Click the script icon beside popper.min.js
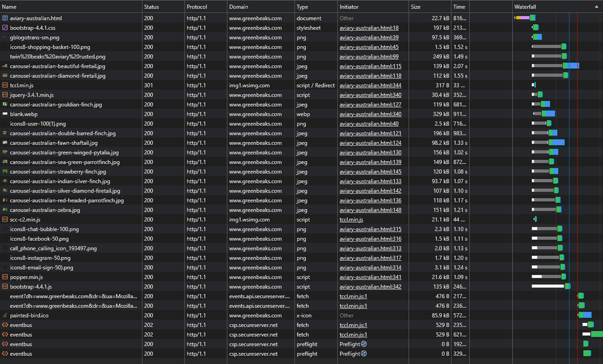The image size is (603, 364). (5, 277)
